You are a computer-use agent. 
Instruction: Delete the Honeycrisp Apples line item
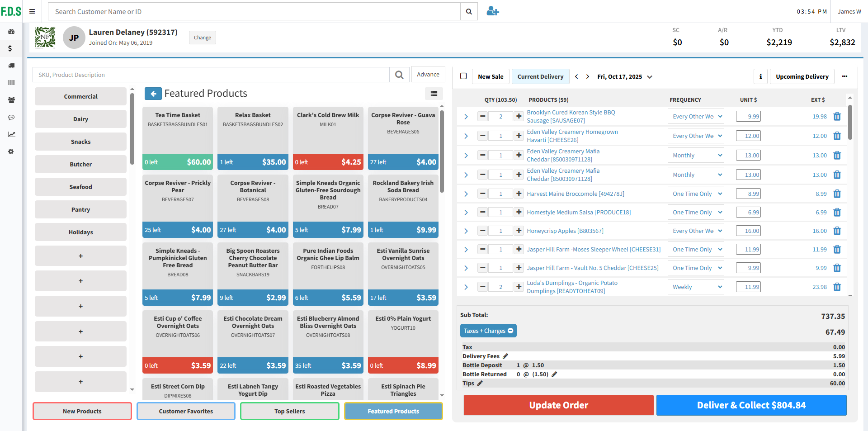coord(837,231)
